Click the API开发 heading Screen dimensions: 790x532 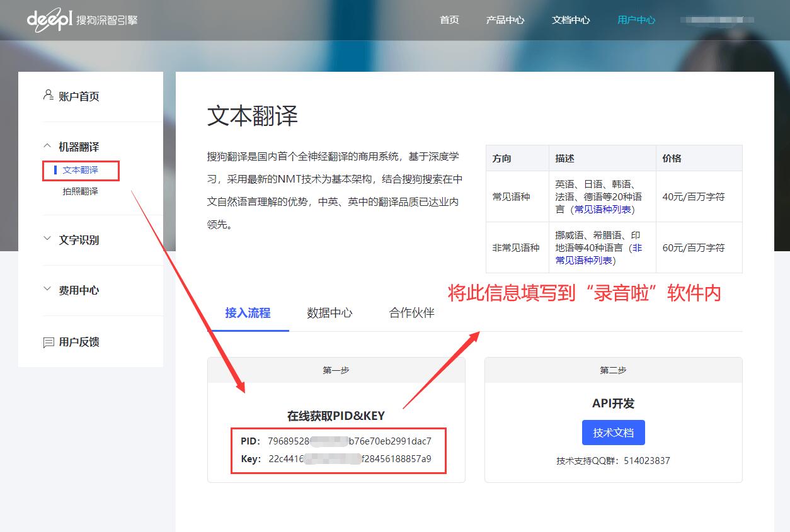point(613,403)
